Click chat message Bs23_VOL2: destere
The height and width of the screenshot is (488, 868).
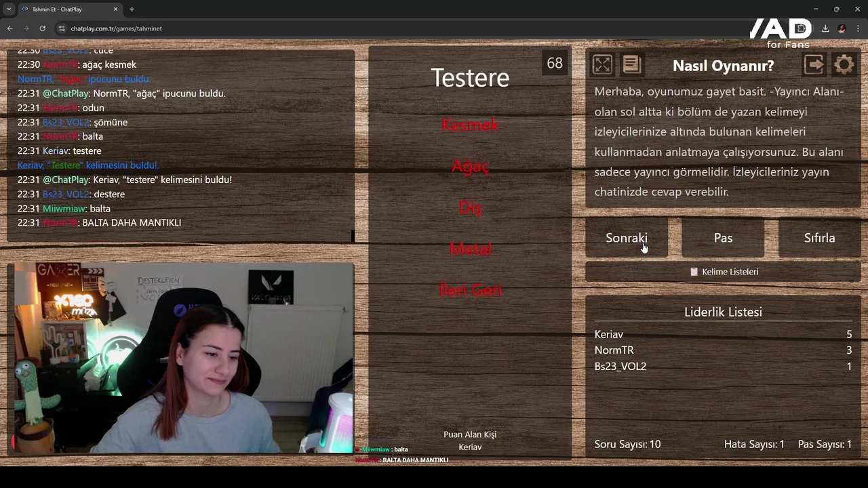coord(71,194)
